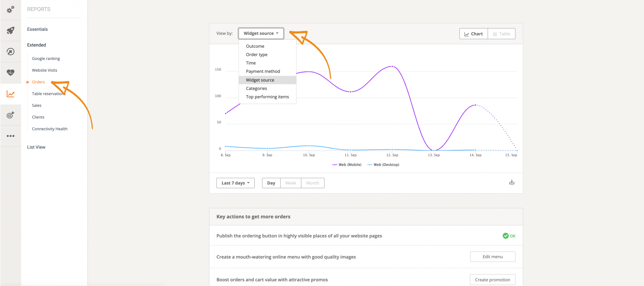Open the three-dots more icon in sidebar
The height and width of the screenshot is (286, 644).
(x=10, y=136)
